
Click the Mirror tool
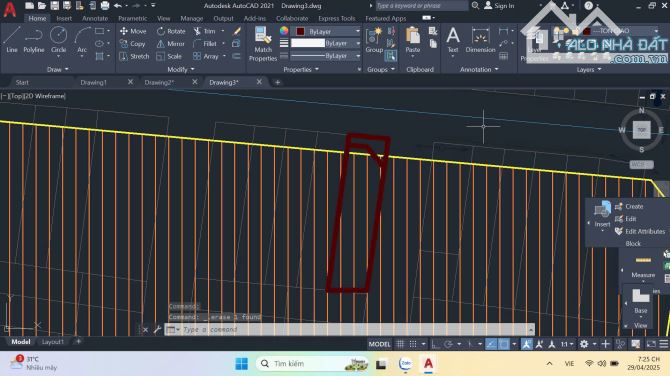[x=170, y=44]
